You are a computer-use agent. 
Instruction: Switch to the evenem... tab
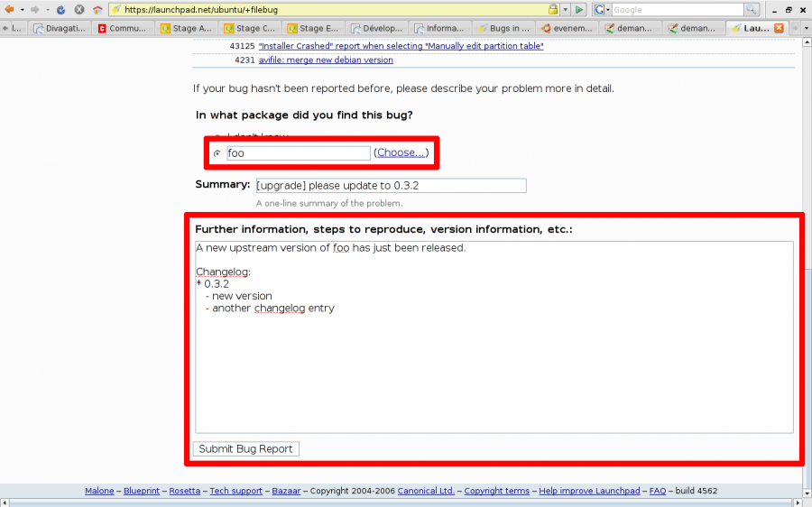click(567, 28)
